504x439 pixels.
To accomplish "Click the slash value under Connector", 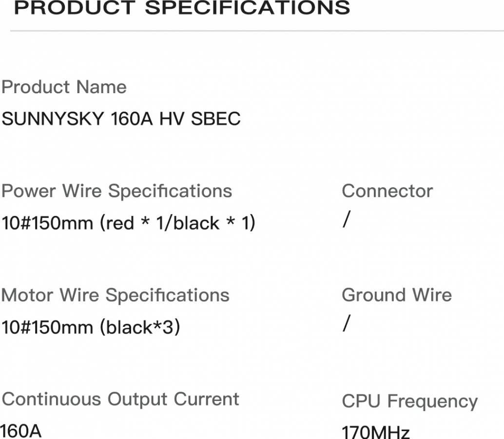I will [346, 219].
